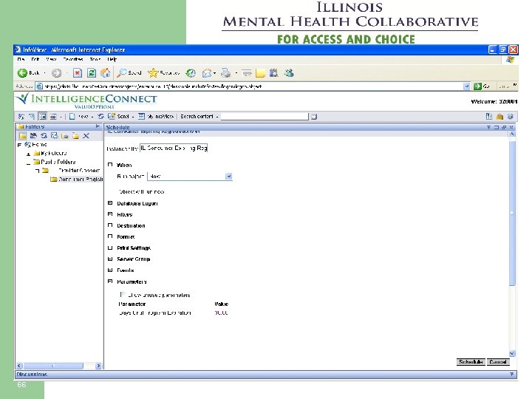Click the first folder icon in the Folders toolbar
Viewport: 532px width, 399px height.
[23, 136]
